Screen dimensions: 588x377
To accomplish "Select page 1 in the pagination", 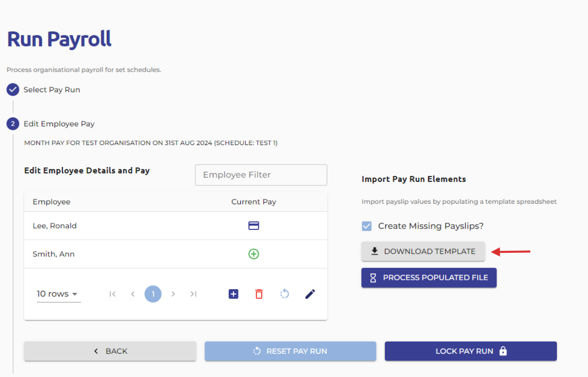I will 153,294.
